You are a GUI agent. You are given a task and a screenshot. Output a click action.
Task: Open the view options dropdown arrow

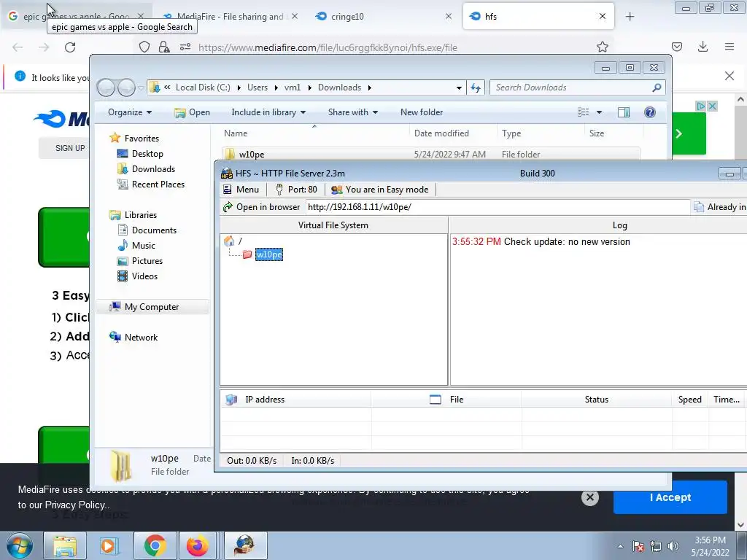(x=600, y=112)
